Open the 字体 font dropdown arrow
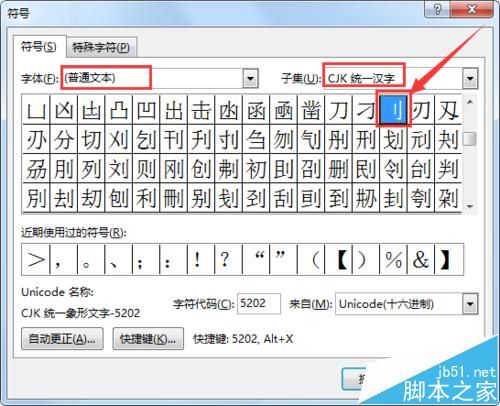 250,79
